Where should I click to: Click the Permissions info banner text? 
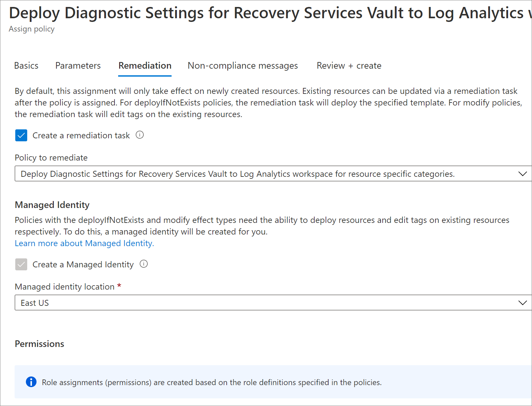point(211,382)
